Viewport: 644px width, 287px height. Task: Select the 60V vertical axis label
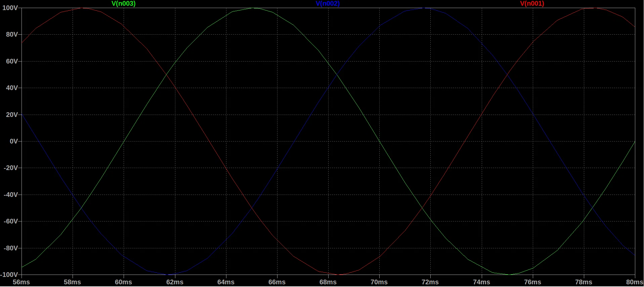coord(12,61)
